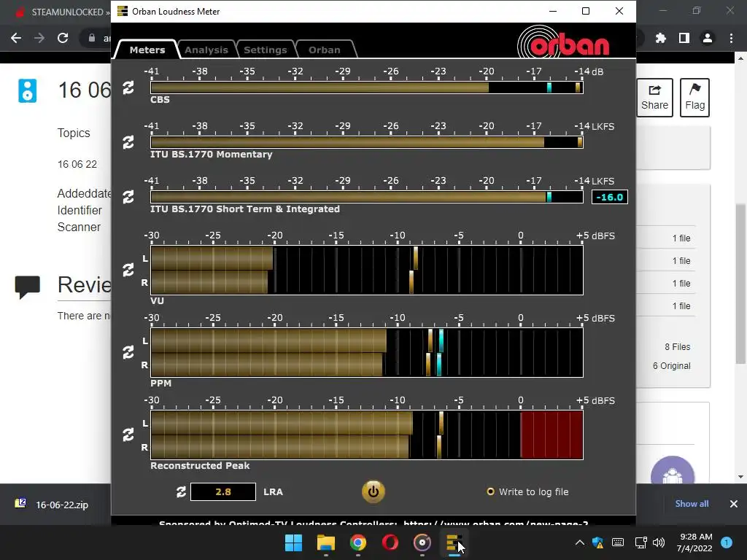Enable the Write to log file option
Viewport: 747px width, 560px height.
528,492
